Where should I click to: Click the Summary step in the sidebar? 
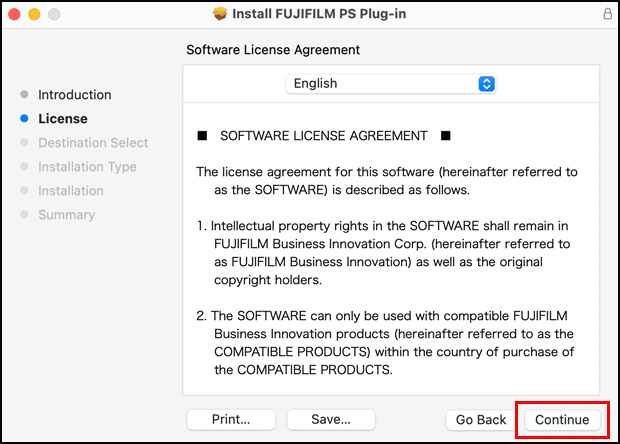(66, 215)
